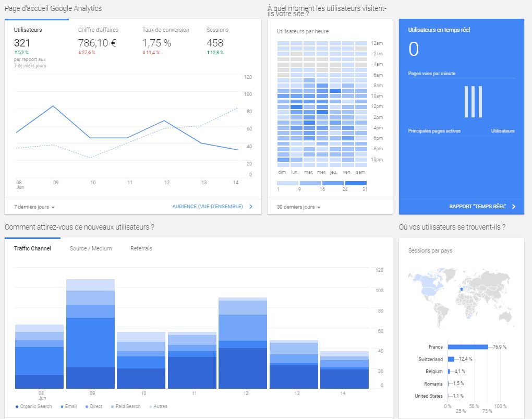532x419 pixels.
Task: Open the Referrals tab
Action: pyautogui.click(x=141, y=248)
